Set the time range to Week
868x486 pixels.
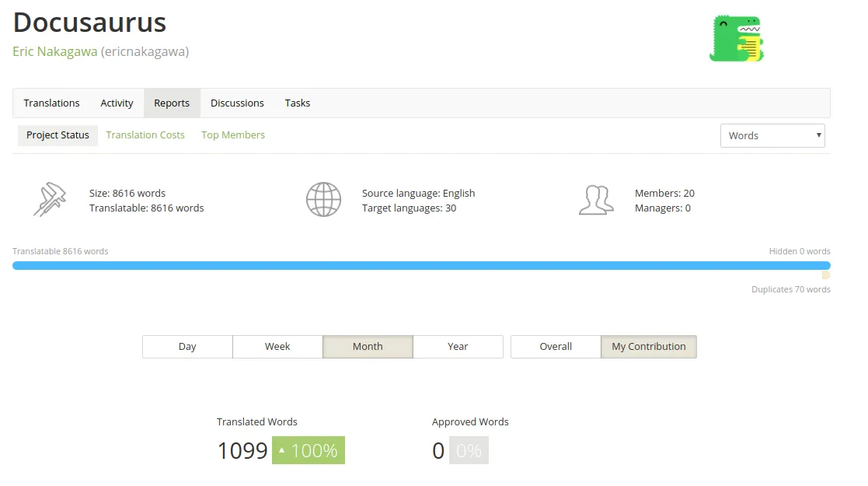click(x=277, y=346)
